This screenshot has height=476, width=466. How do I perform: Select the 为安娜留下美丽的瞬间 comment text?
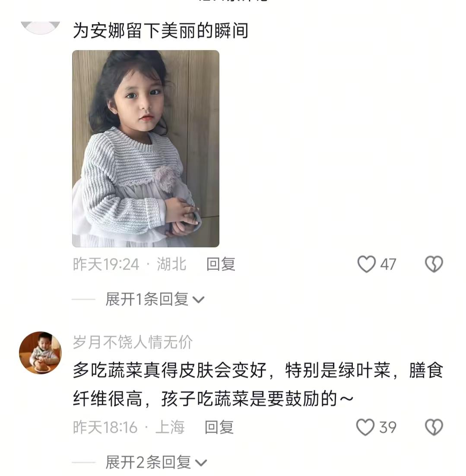click(x=161, y=31)
